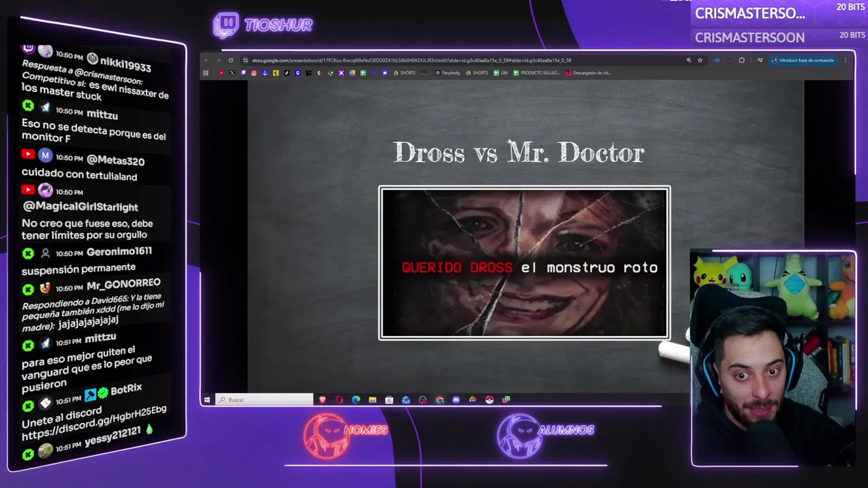Open the PRODUCTO SELLAD... bookmark
This screenshot has height=488, width=868.
pyautogui.click(x=536, y=73)
